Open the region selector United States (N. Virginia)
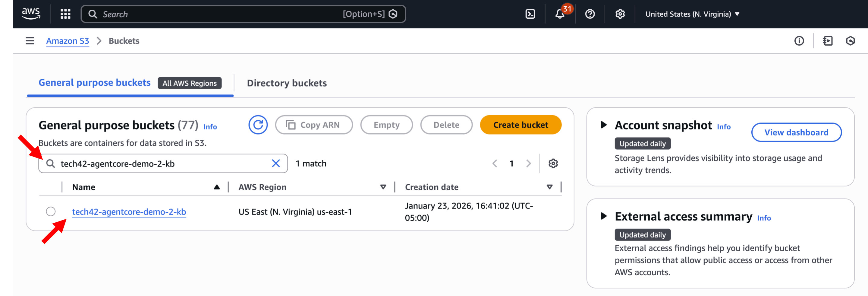The width and height of the screenshot is (868, 296). 692,14
